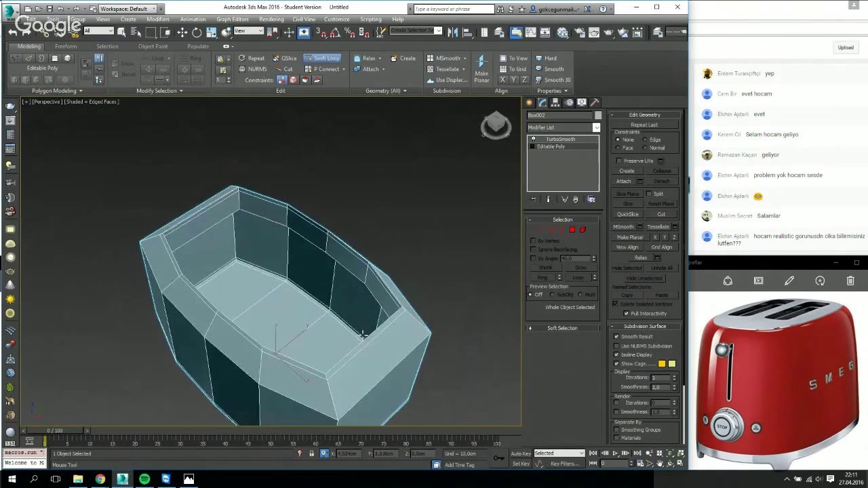This screenshot has height=488, width=868.
Task: Click the Repeat Last button
Action: pyautogui.click(x=644, y=125)
